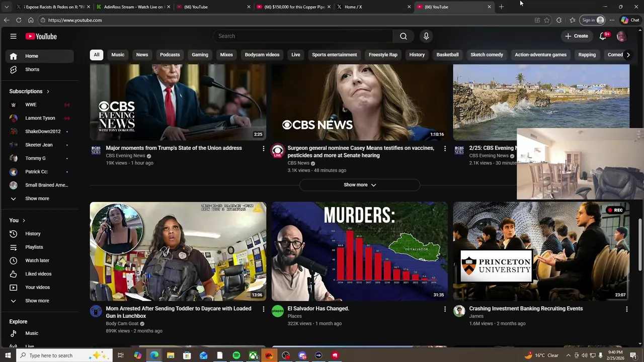This screenshot has width=644, height=362.
Task: Expand the Subscriptions section arrow
Action: coord(48,92)
